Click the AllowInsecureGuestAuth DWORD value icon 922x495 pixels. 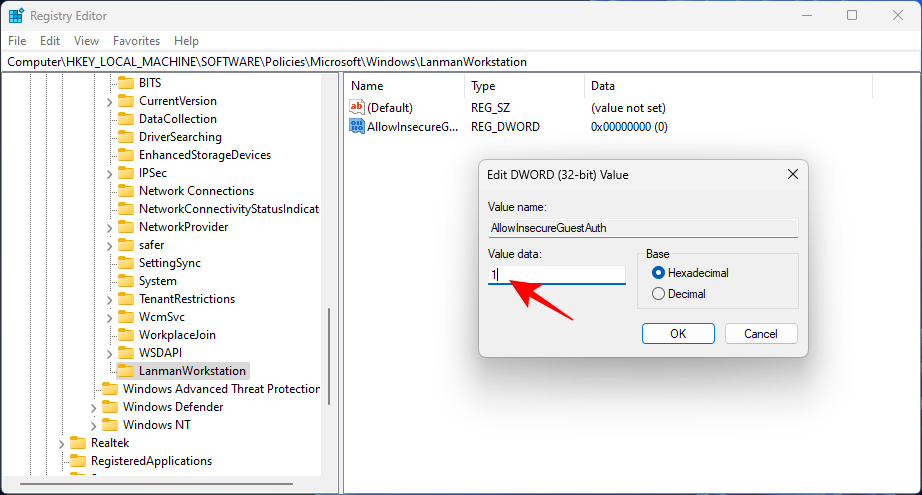(x=356, y=126)
